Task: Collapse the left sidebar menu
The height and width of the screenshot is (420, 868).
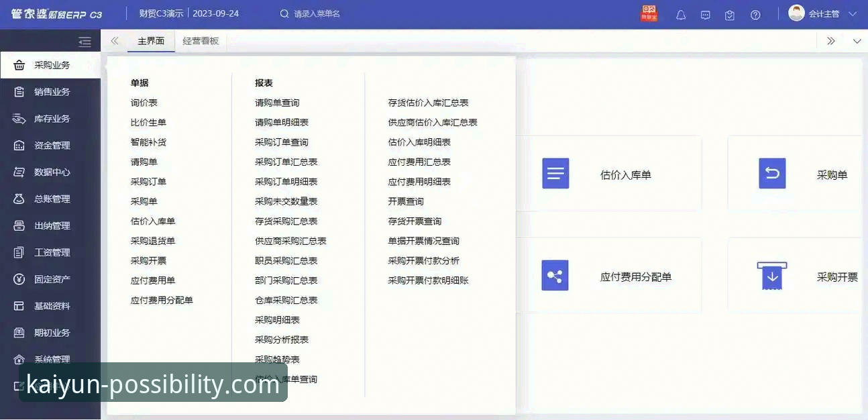Action: pyautogui.click(x=85, y=42)
